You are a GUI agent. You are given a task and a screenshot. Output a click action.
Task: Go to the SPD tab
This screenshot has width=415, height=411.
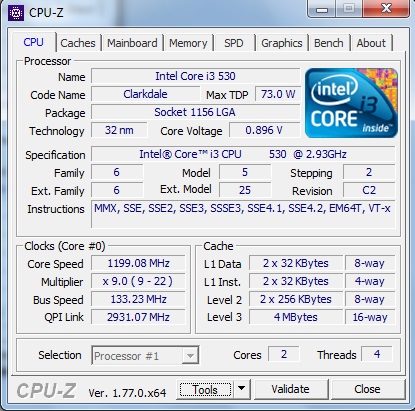tap(234, 43)
